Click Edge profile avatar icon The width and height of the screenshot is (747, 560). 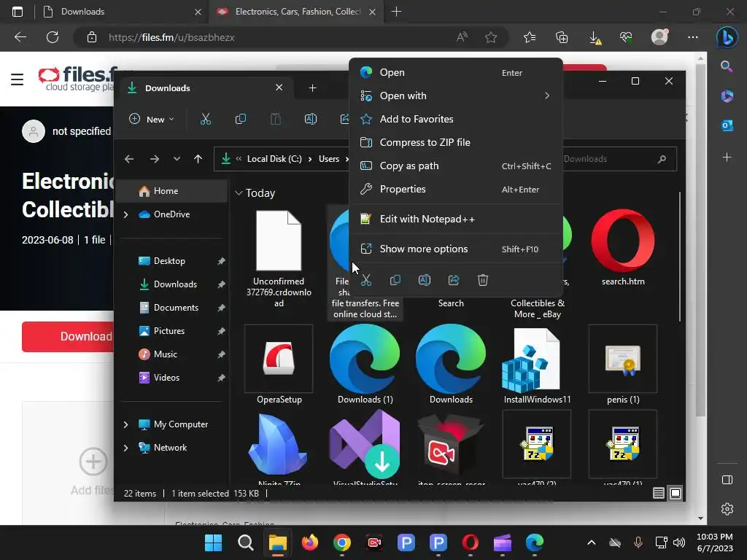click(659, 37)
